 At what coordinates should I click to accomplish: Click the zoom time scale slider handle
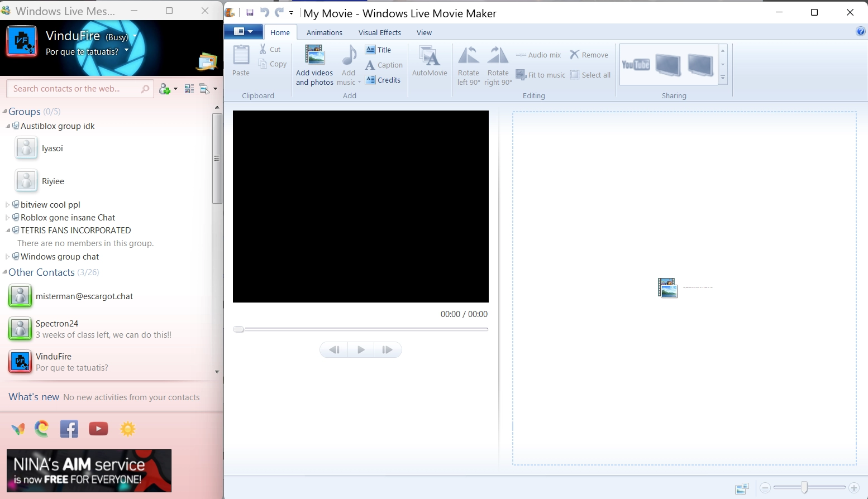coord(804,488)
